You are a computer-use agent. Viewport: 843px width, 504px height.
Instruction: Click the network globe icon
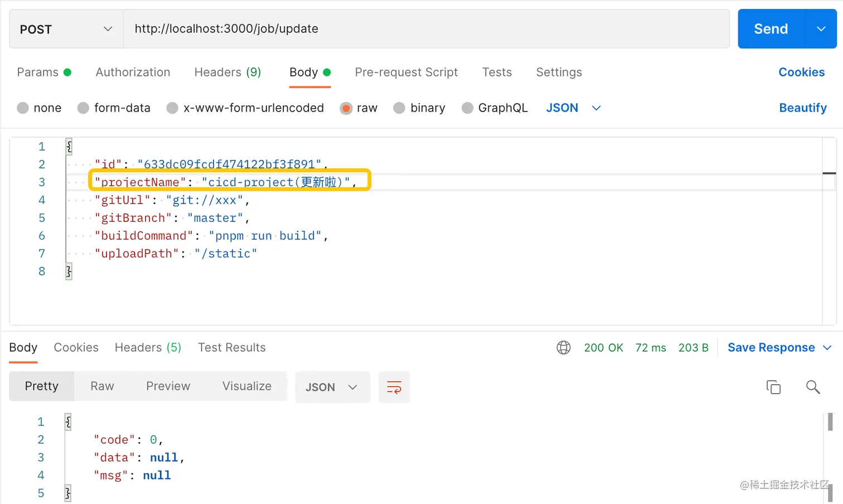[x=564, y=348]
